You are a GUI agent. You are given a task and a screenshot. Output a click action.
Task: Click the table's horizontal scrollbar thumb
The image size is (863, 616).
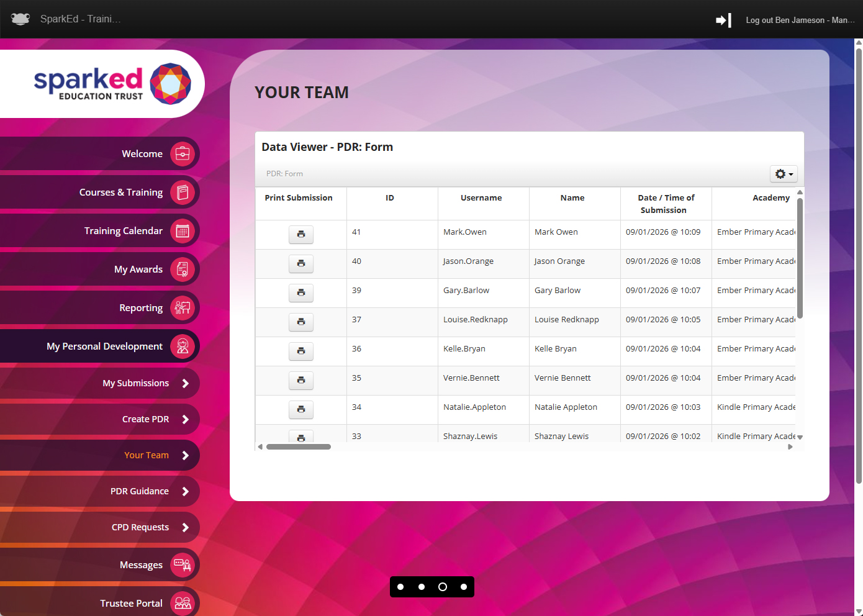click(x=299, y=446)
